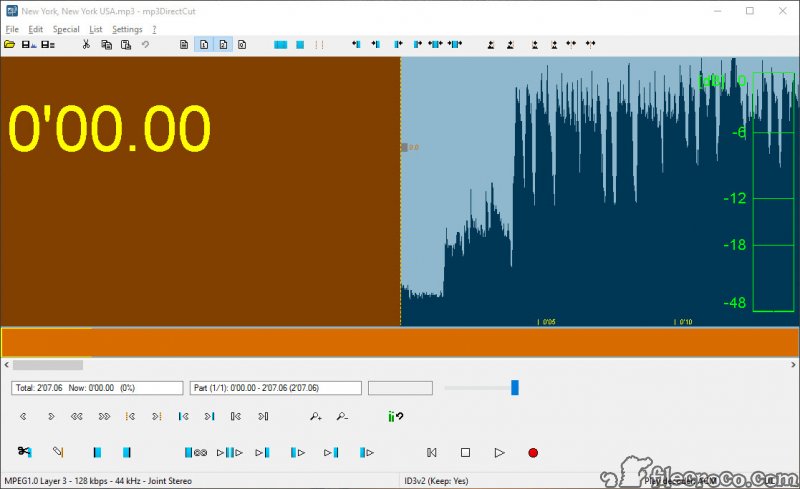Click the wide blue block toolbar icon

tap(281, 44)
